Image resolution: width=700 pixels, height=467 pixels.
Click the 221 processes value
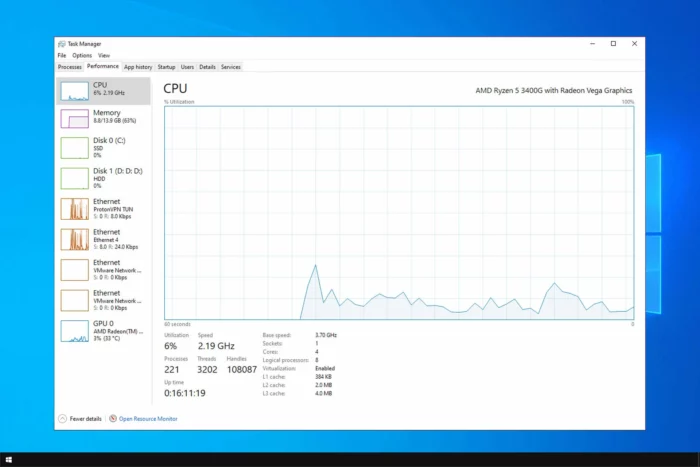pos(172,370)
